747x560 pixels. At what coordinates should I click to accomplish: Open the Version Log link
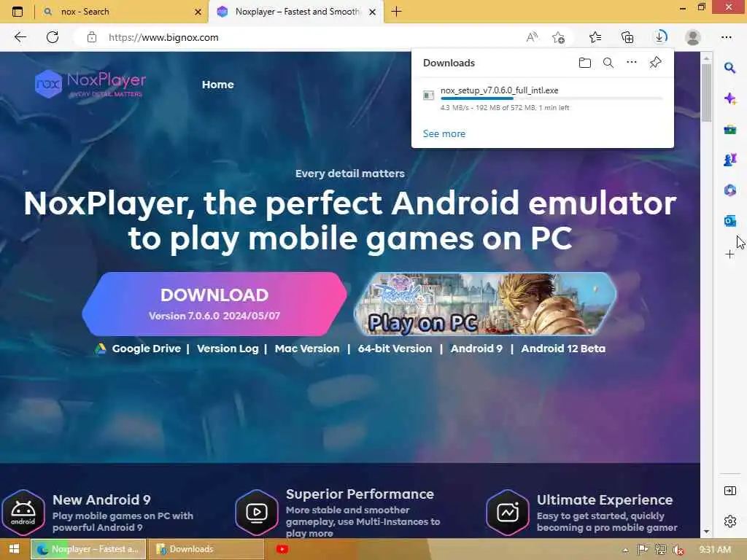coord(228,349)
